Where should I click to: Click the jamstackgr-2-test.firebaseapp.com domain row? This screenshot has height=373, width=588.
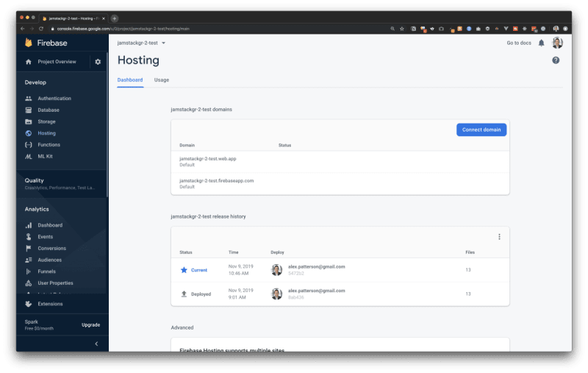tap(340, 184)
